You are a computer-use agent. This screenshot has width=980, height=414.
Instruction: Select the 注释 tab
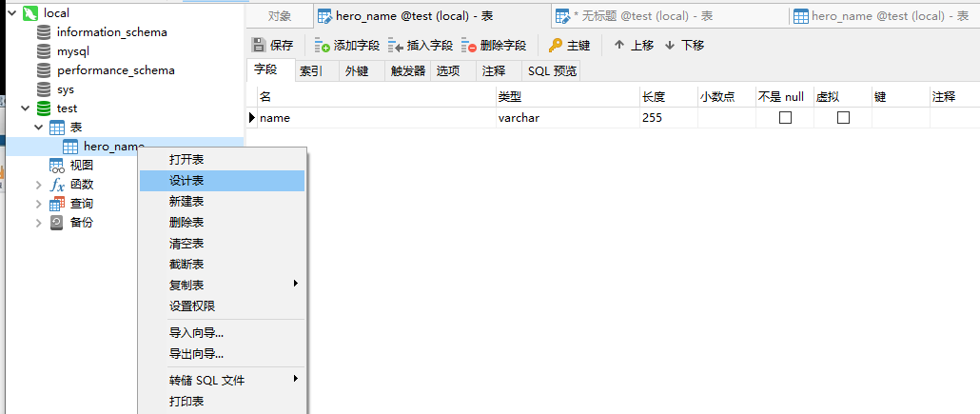click(x=500, y=70)
